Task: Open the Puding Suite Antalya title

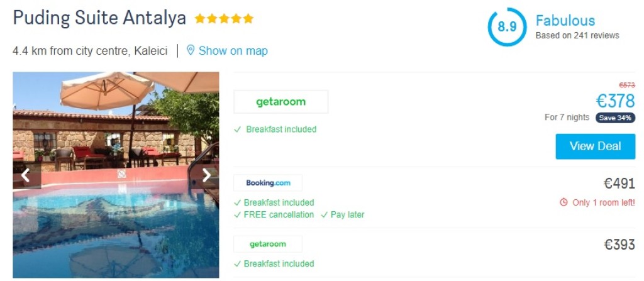Action: pyautogui.click(x=99, y=18)
